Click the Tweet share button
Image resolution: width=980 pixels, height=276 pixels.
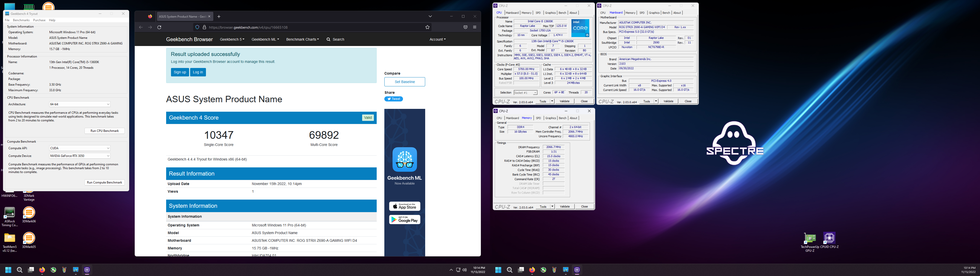click(x=393, y=99)
